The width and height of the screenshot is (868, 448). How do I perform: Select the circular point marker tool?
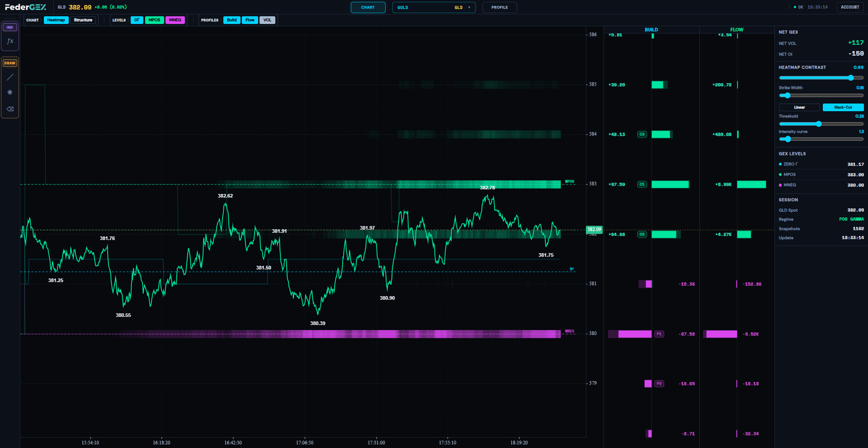10,92
